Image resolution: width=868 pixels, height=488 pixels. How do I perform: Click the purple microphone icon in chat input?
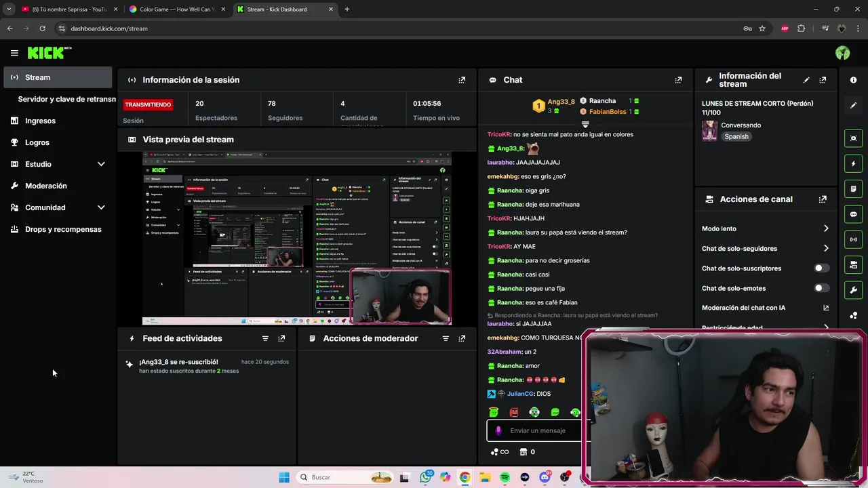tap(498, 430)
